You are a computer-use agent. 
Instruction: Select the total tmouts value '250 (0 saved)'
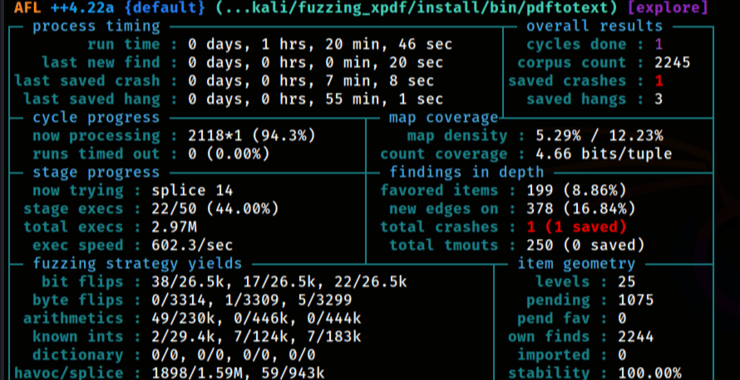tap(585, 246)
